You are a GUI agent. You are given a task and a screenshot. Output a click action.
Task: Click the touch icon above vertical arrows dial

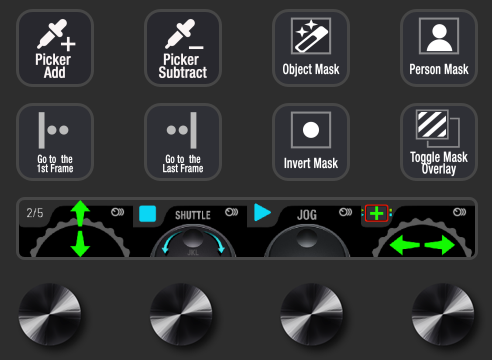point(117,212)
